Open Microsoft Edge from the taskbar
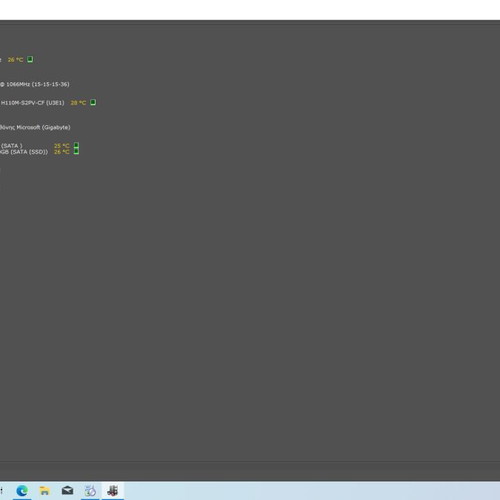 click(22, 491)
